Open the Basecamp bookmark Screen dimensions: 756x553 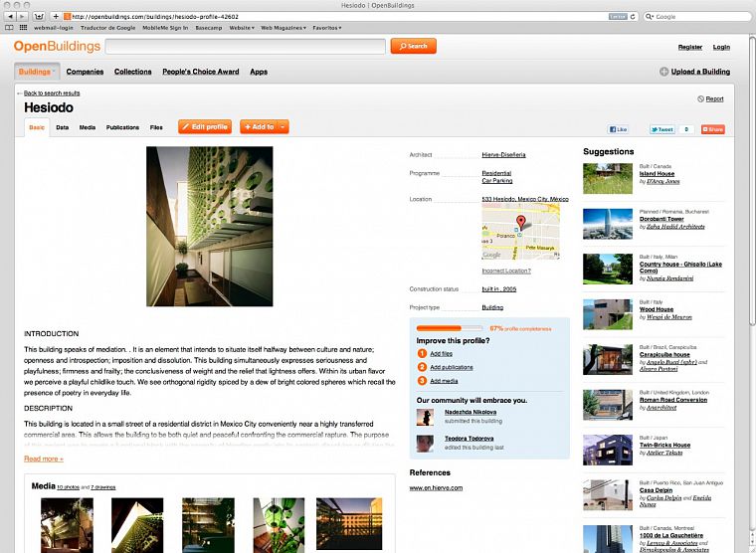(x=209, y=28)
